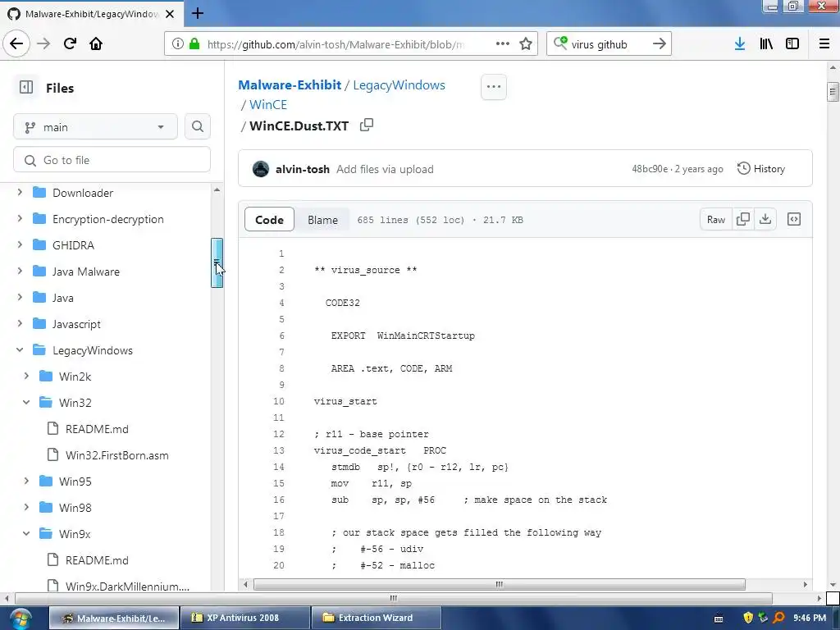Submit search with the arrow button
Image resolution: width=840 pixels, height=630 pixels.
660,44
